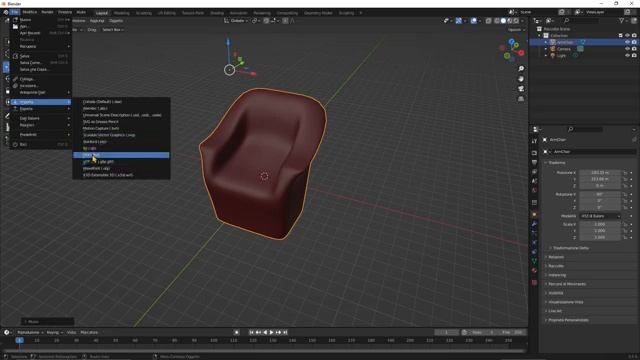Screen dimensions: 640x360
Task: Open the Material properties tab icon
Action: [534, 271]
